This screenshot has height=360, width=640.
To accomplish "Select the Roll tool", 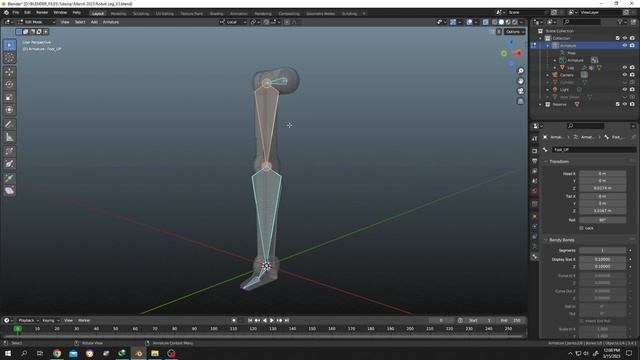I will click(9, 151).
